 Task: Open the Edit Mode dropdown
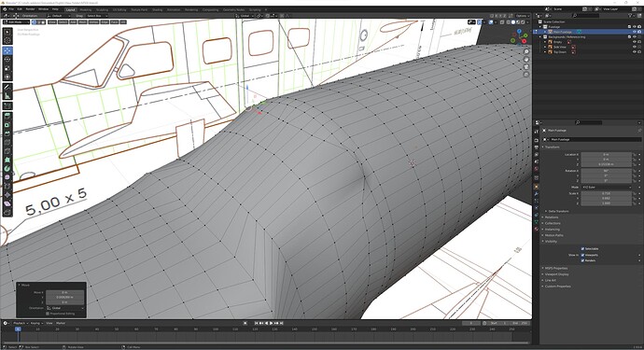tap(17, 22)
